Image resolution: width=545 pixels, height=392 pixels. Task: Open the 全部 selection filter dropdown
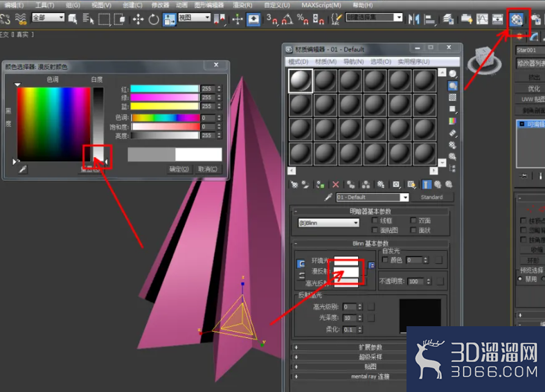(48, 17)
